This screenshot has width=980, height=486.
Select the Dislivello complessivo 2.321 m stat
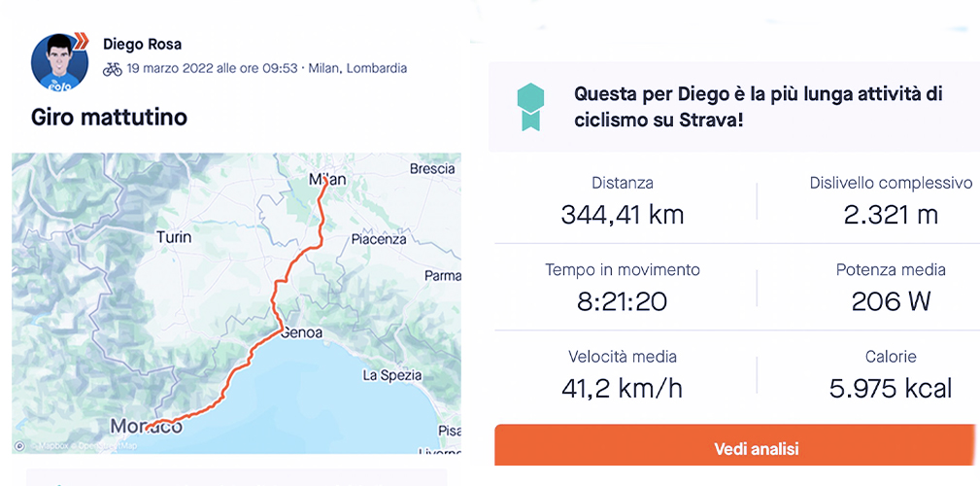(x=891, y=201)
